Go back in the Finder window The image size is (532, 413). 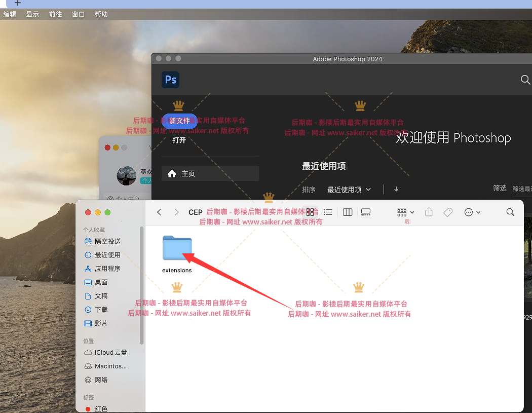point(159,212)
